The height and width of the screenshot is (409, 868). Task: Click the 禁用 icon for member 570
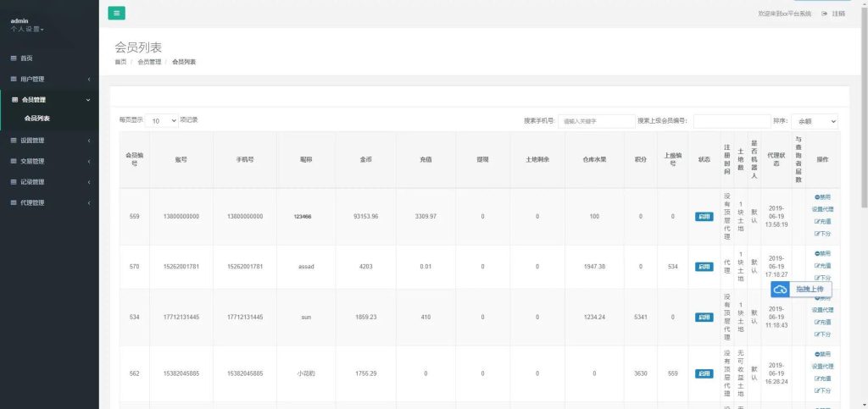coord(817,253)
